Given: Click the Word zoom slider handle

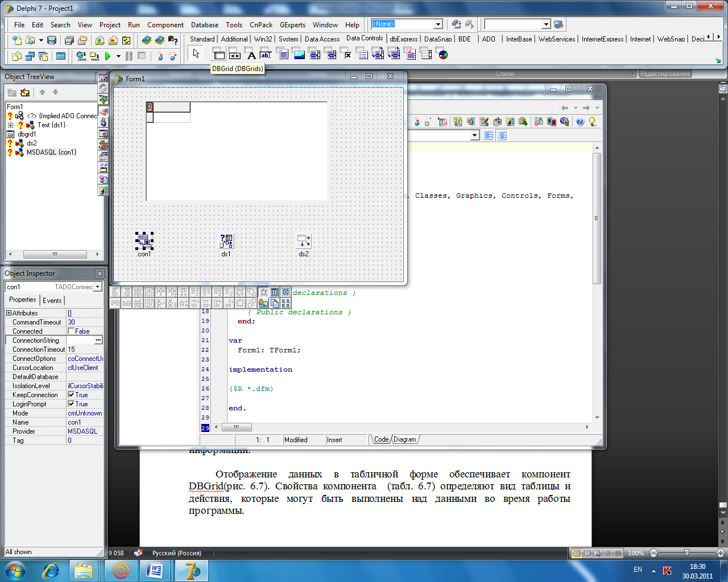Looking at the screenshot, I should click(686, 553).
